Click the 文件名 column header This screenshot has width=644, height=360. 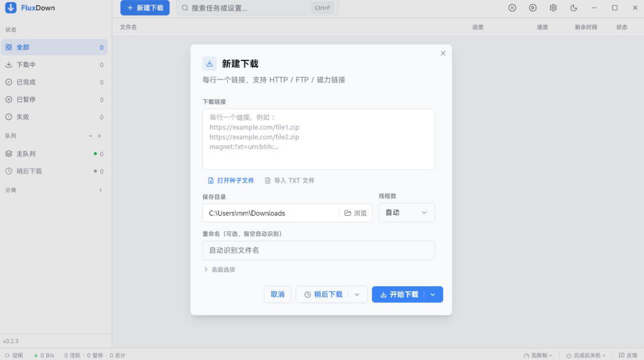click(128, 27)
